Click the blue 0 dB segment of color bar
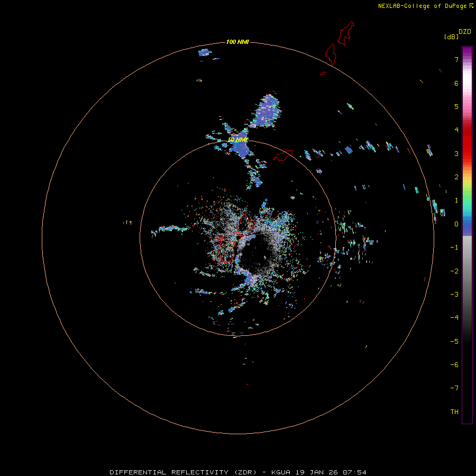 click(x=467, y=226)
